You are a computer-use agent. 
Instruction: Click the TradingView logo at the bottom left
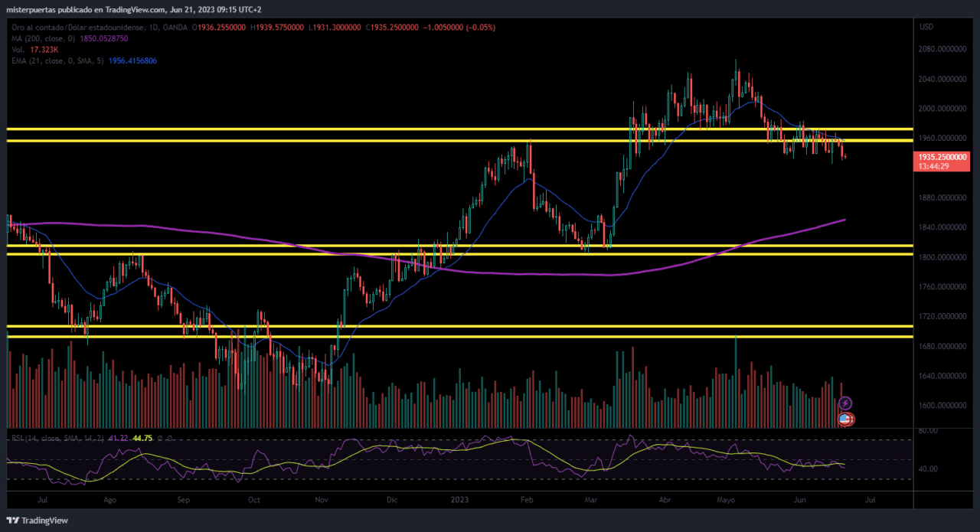tap(38, 521)
